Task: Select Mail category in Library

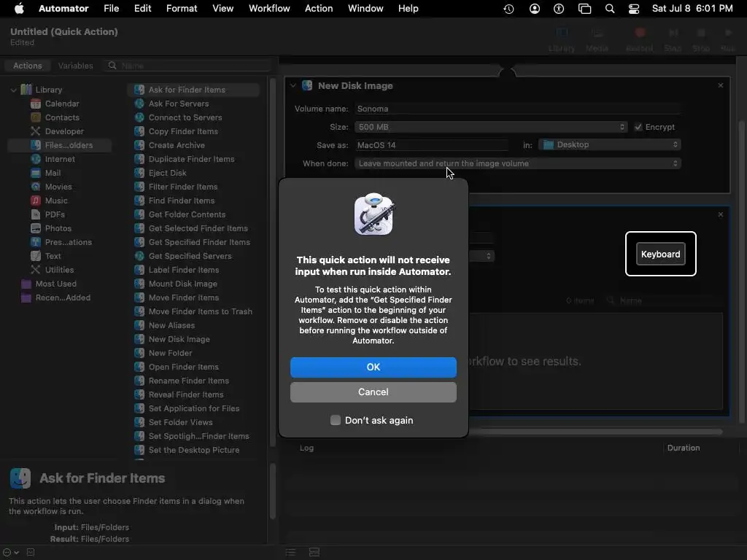Action: (53, 173)
